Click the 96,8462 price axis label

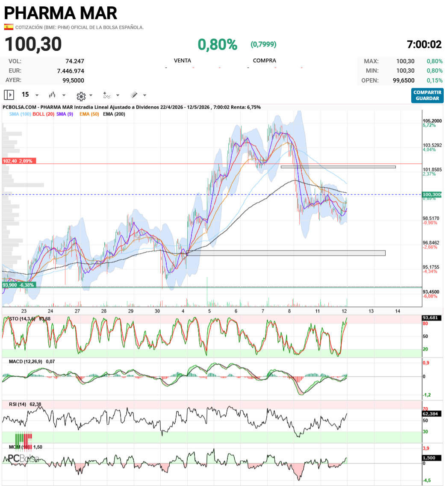[x=431, y=243]
